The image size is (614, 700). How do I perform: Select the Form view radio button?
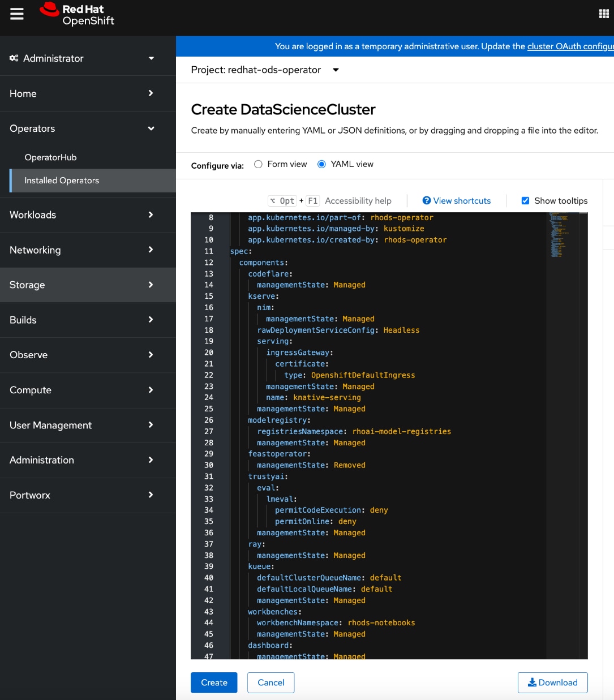point(258,164)
